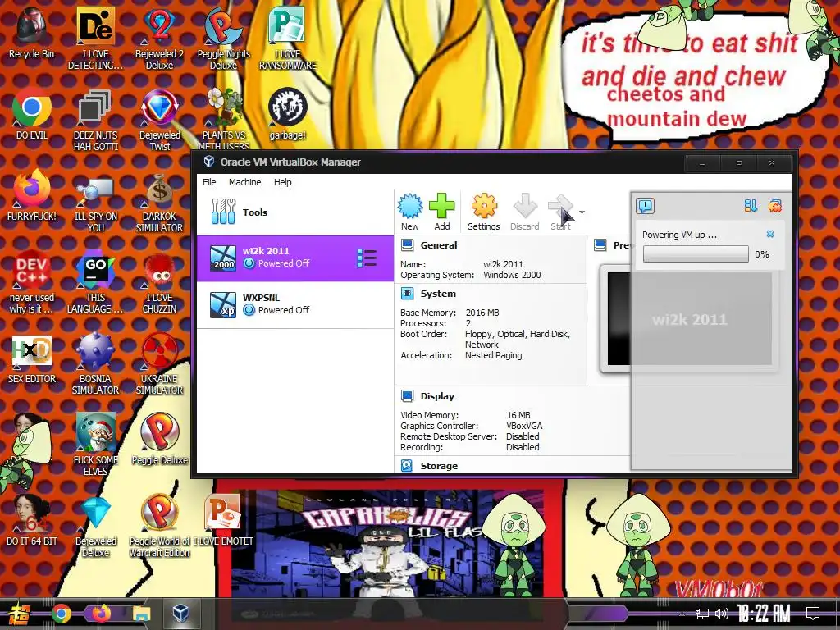Open the GoLand THIS LANGUAGE icon
Viewport: 840px width, 630px height.
point(95,281)
